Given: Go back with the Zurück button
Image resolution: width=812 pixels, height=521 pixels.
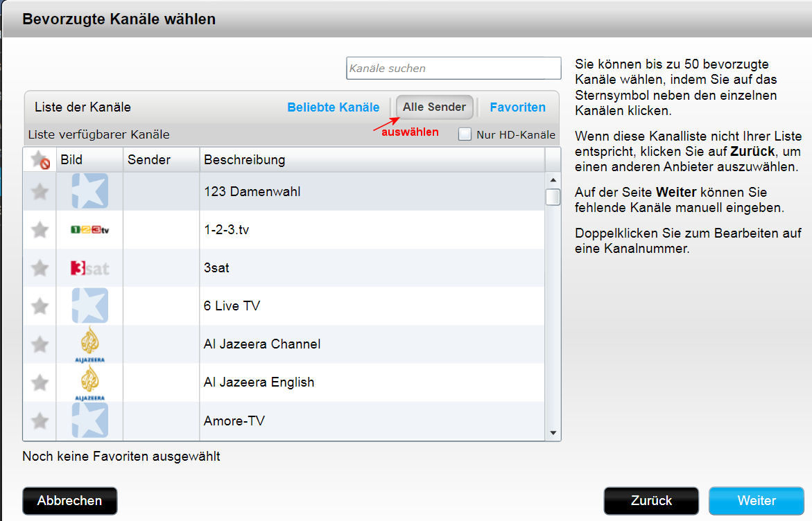Looking at the screenshot, I should (651, 501).
